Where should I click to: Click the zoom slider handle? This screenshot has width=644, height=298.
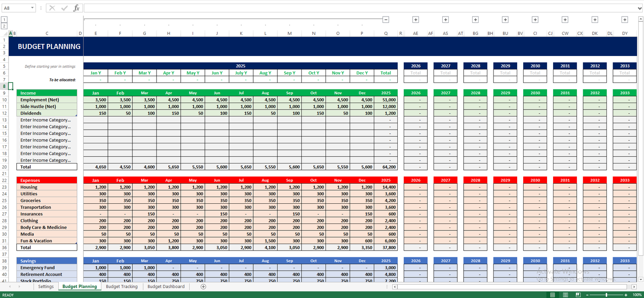[x=607, y=295]
